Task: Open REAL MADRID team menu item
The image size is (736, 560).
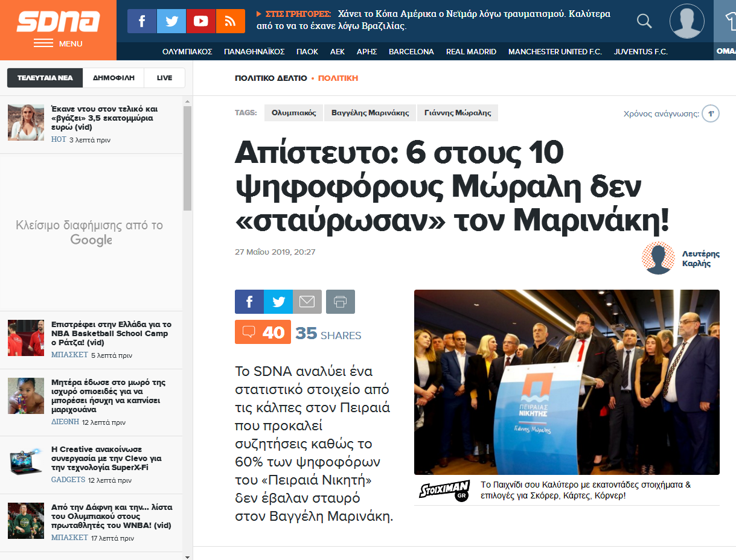Action: tap(471, 51)
